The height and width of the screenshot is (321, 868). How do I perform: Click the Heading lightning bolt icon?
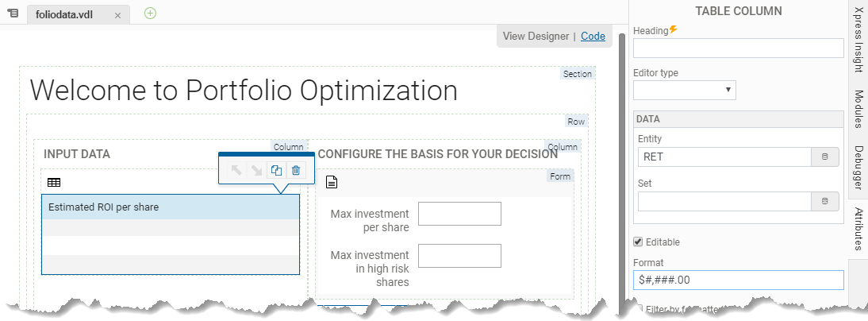pyautogui.click(x=673, y=30)
